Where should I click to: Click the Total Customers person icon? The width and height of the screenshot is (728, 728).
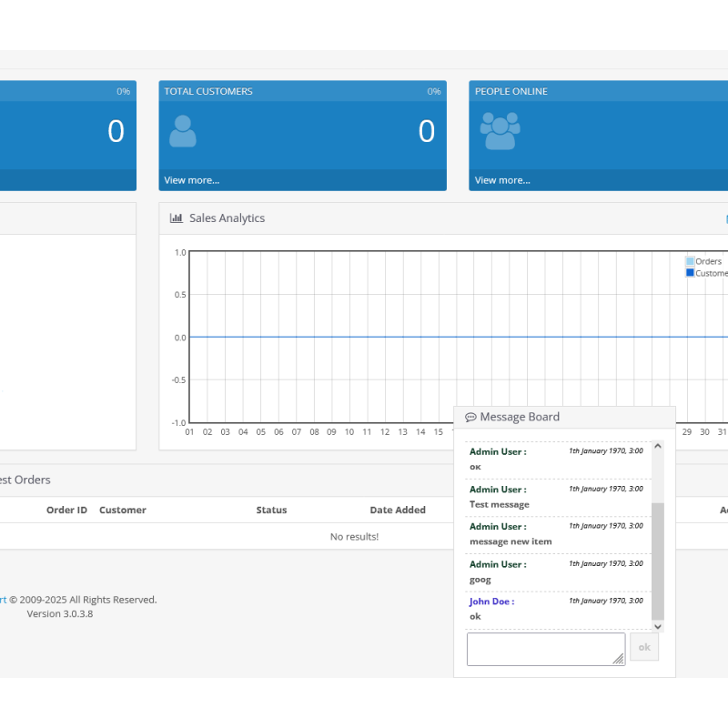point(183,132)
